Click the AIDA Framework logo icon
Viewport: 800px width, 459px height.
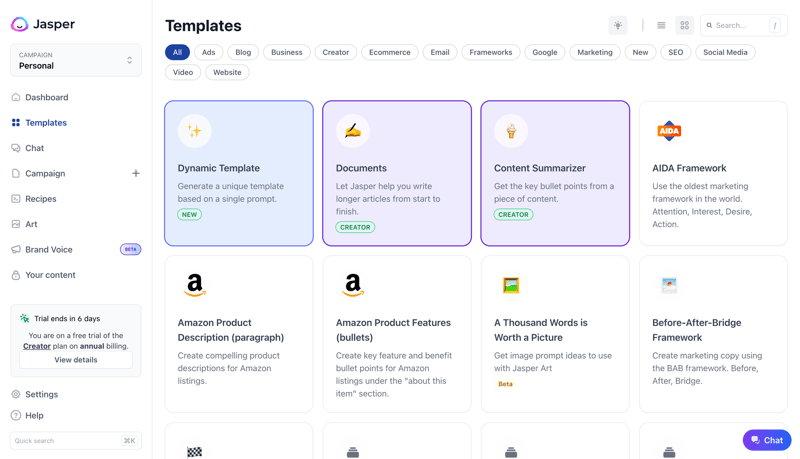[x=669, y=131]
